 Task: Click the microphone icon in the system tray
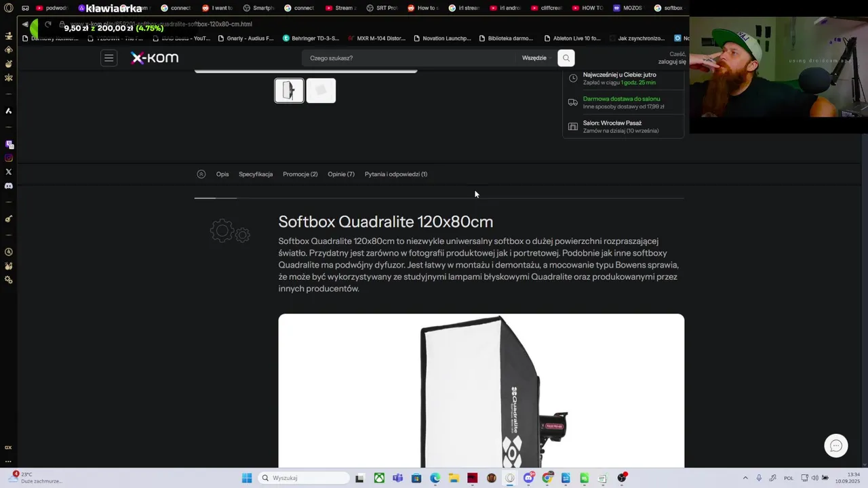tap(759, 478)
